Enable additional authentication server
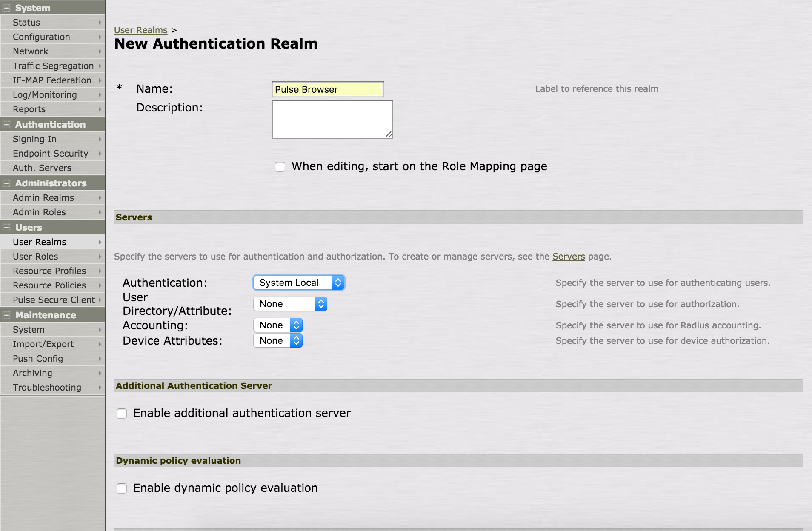 (x=122, y=413)
